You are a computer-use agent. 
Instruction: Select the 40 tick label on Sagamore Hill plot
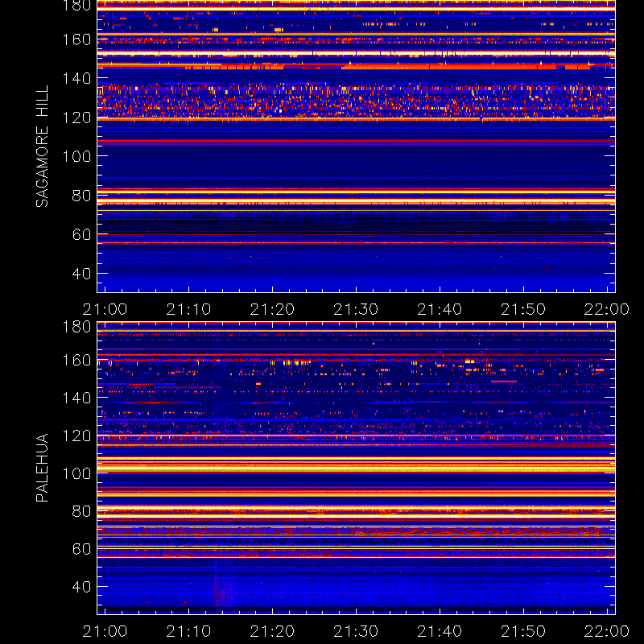click(x=82, y=274)
